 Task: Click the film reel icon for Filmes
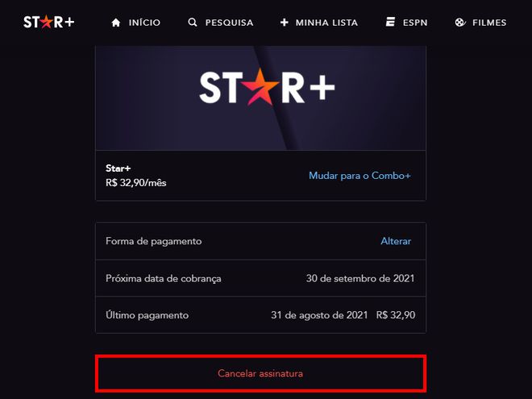point(460,23)
